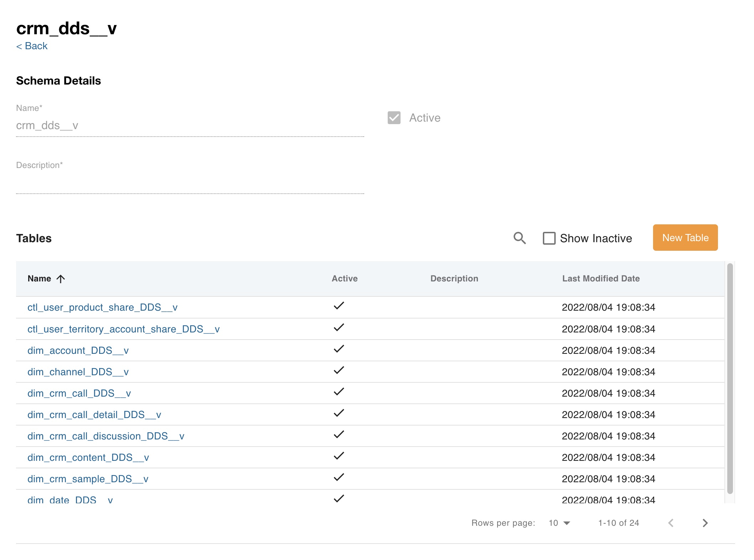Open the dim_crm_sample_DDS__v table
Viewport: 754px width, 560px height.
[x=88, y=479]
